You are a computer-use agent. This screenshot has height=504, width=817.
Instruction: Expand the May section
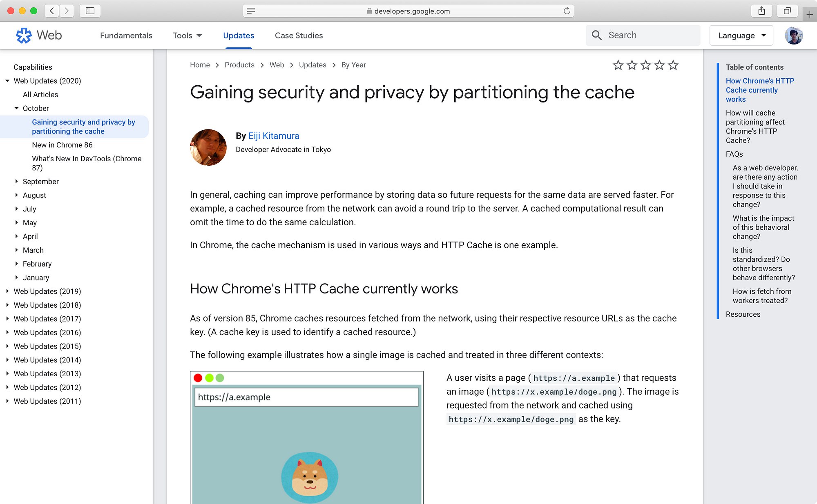pos(16,222)
